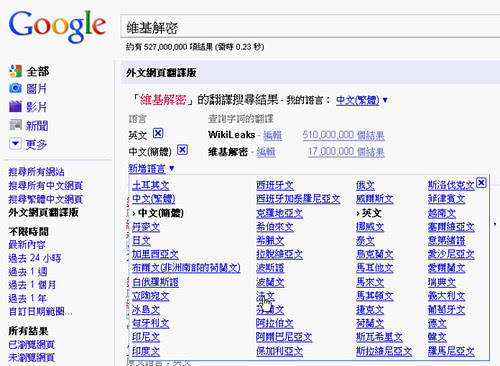Viewport: 500px width, 366px height.
Task: Remove 英文 language with X box
Action: 158,133
